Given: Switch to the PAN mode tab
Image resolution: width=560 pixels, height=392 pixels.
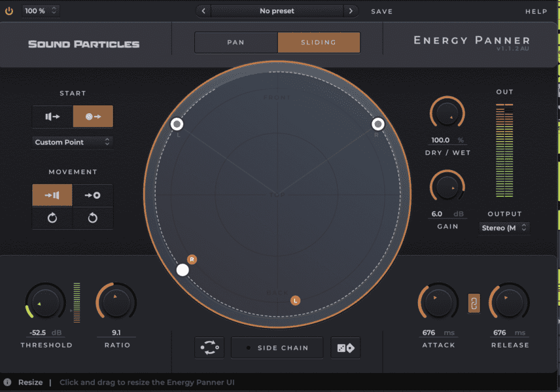Looking at the screenshot, I should [x=236, y=43].
